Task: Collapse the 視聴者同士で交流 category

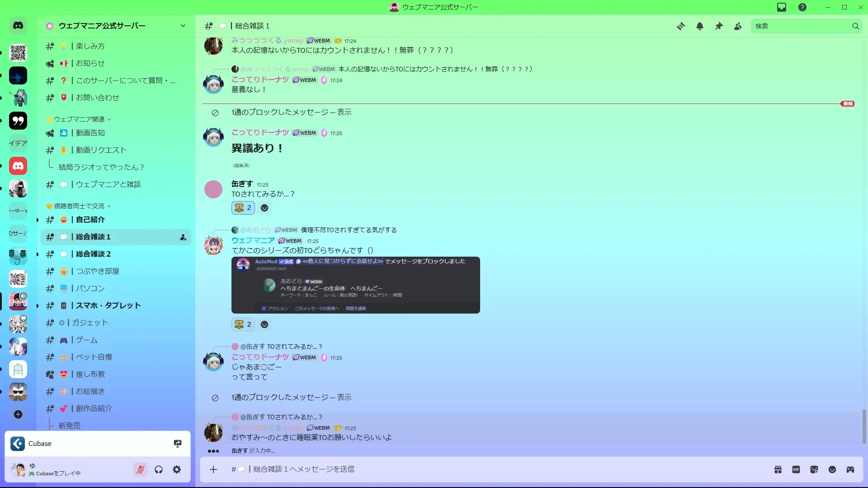Action: (79, 206)
